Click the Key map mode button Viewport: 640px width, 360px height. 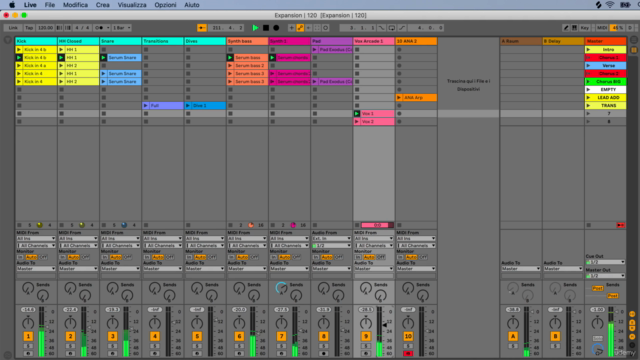[584, 28]
